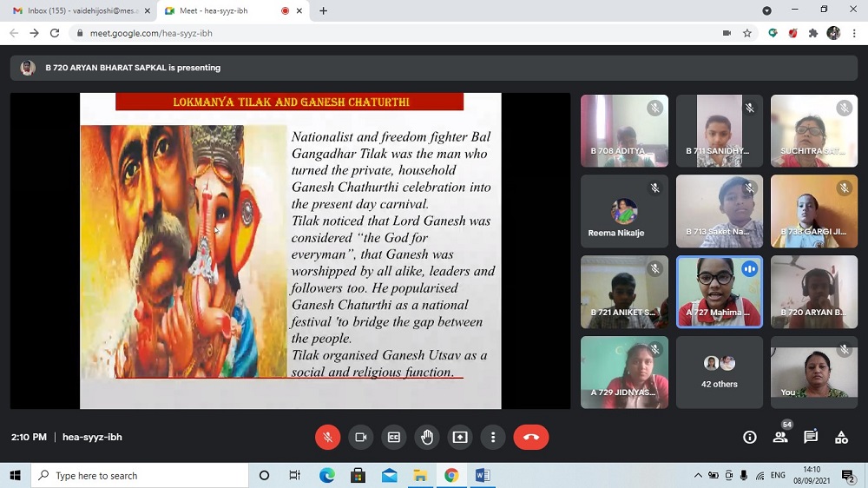
Task: Show the participants list
Action: tap(780, 438)
